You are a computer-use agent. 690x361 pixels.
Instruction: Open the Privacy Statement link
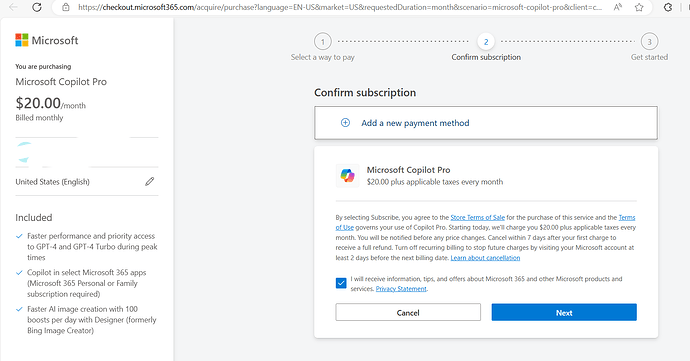tap(401, 289)
